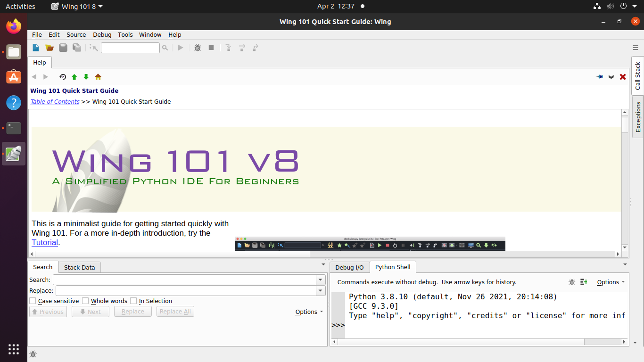Image resolution: width=644 pixels, height=362 pixels.
Task: Expand the Search field history dropdown
Action: point(321,280)
